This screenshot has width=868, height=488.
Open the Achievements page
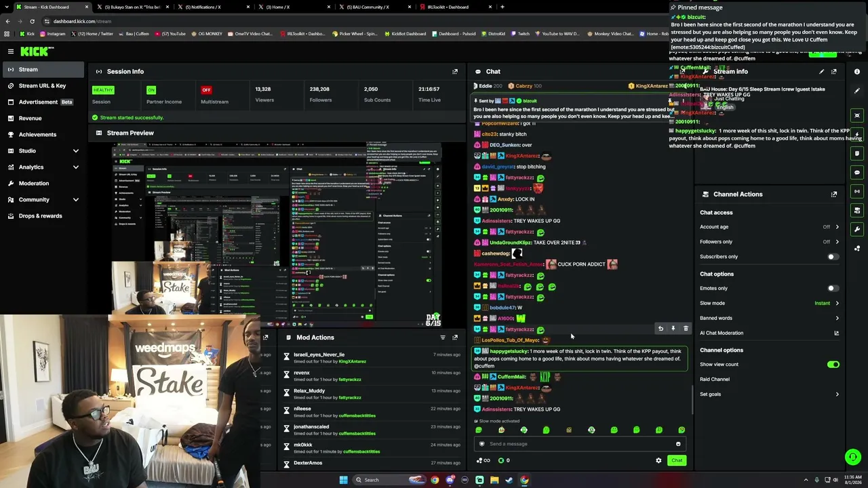tap(43, 134)
